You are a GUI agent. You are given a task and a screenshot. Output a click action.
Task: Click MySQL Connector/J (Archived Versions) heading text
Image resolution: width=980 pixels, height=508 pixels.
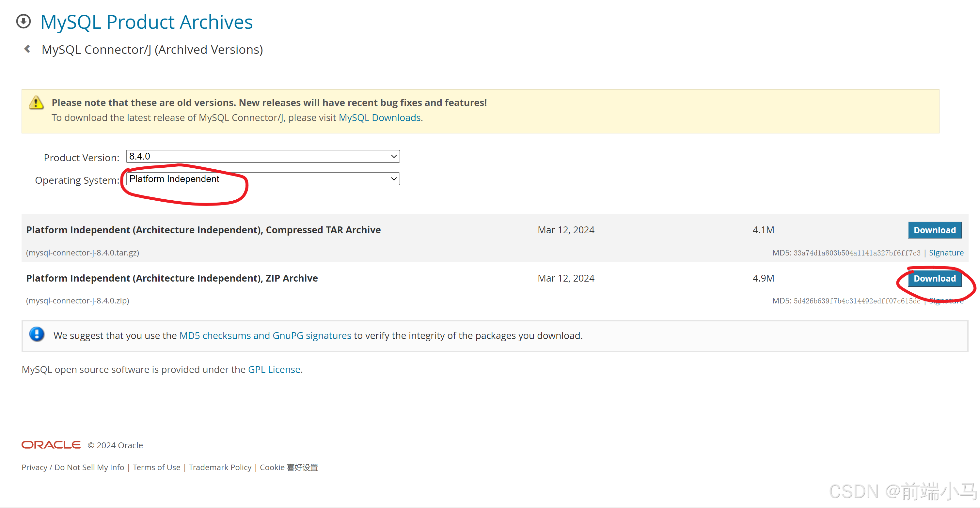point(152,50)
